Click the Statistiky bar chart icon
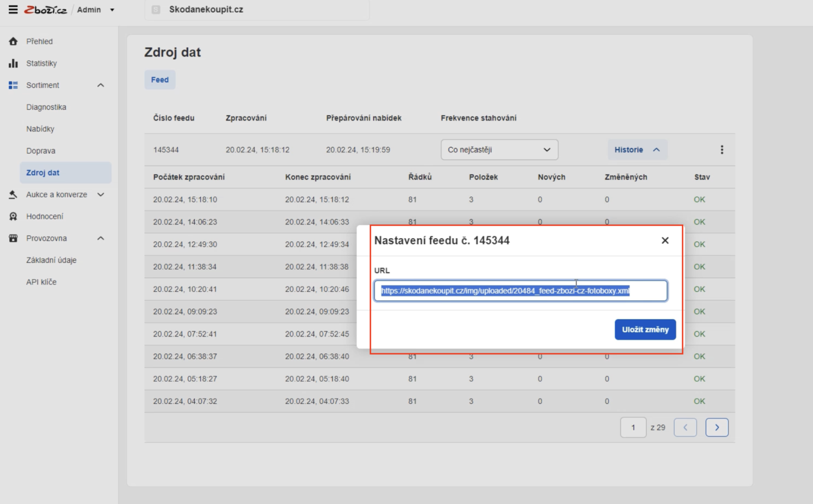The width and height of the screenshot is (813, 504). click(x=13, y=63)
